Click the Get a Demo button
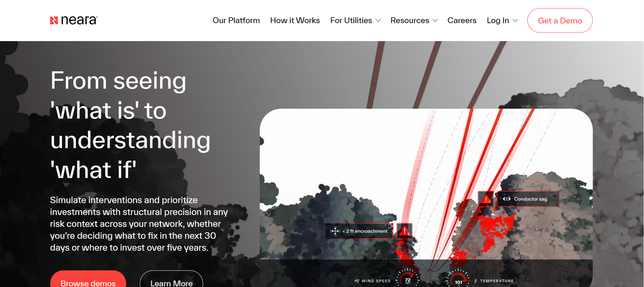 coord(560,20)
